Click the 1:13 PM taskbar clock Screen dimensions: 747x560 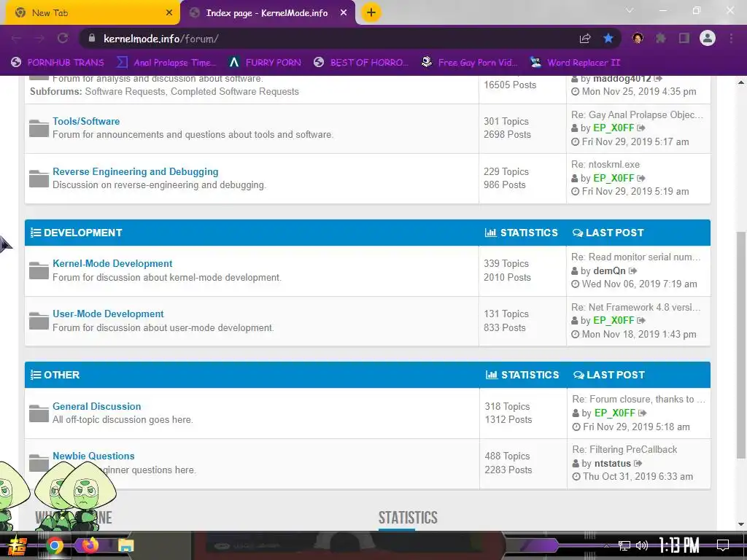coord(679,545)
